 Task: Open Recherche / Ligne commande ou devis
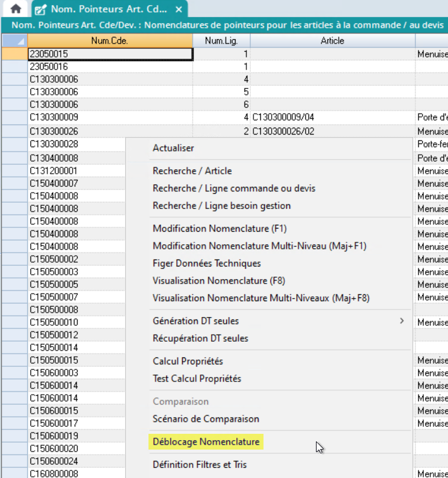point(234,188)
